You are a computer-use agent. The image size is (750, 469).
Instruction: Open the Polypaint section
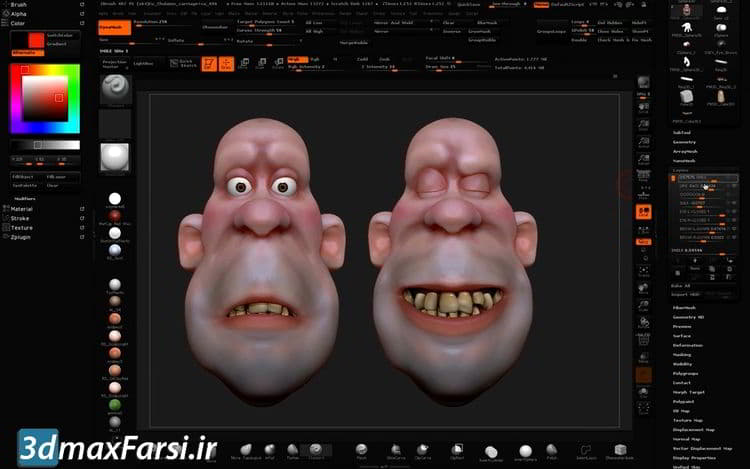point(683,402)
